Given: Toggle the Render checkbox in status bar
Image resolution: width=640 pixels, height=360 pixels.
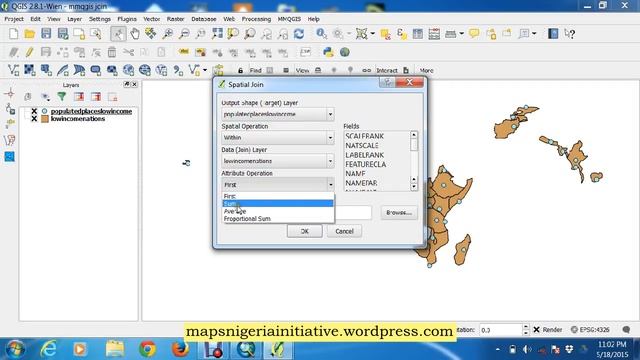Looking at the screenshot, I should (x=536, y=329).
